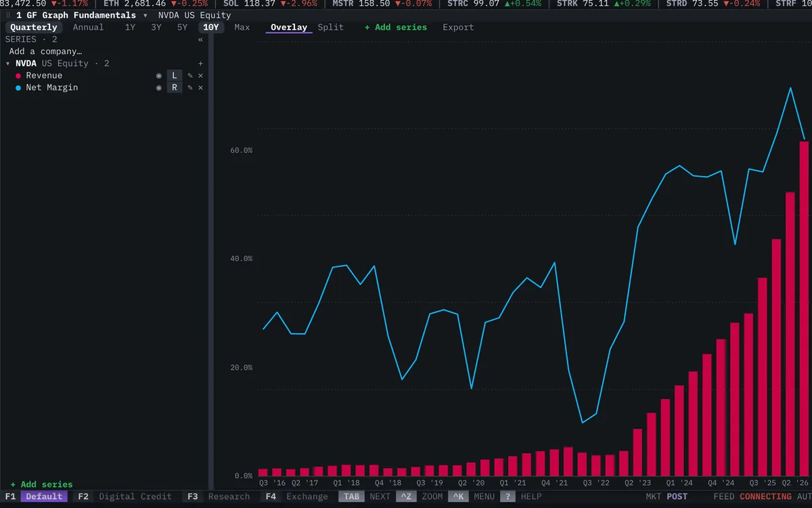Set time range to 10Y
The image size is (812, 508).
(211, 28)
